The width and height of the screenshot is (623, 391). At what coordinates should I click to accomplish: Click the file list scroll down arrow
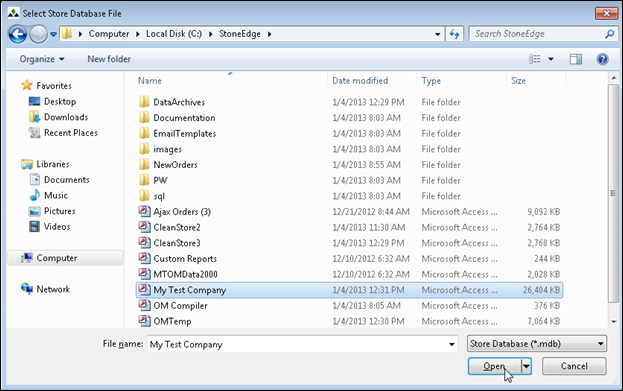613,321
